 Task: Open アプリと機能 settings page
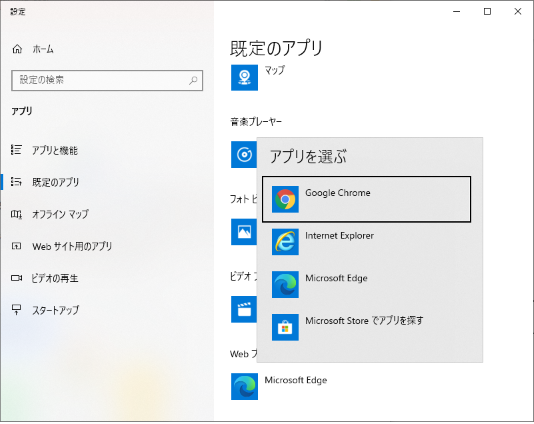(45, 150)
